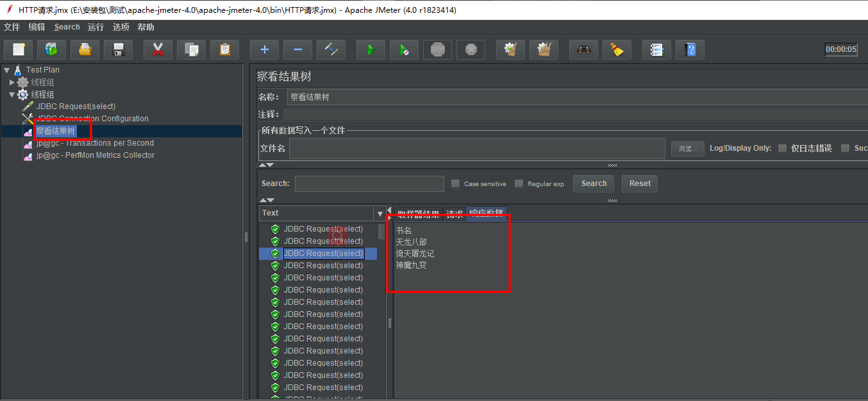Open Help with question mark icon
The width and height of the screenshot is (868, 401).
690,49
